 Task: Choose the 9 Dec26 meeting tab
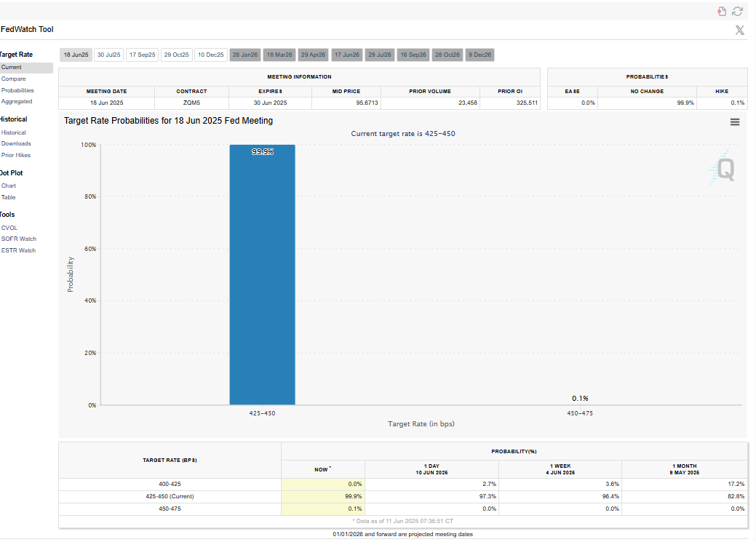(x=480, y=55)
